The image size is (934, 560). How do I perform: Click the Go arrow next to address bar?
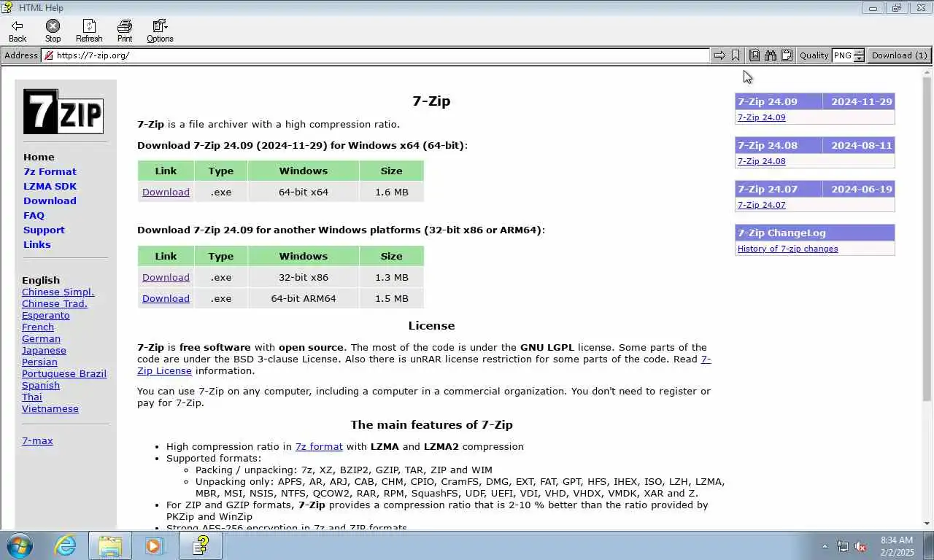[719, 55]
